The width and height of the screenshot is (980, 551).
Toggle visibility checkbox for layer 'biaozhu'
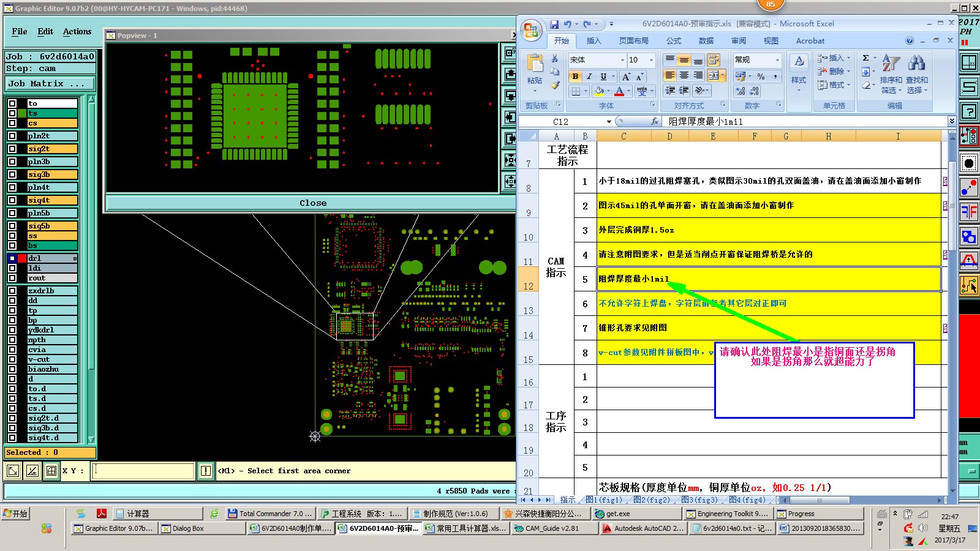(x=12, y=369)
